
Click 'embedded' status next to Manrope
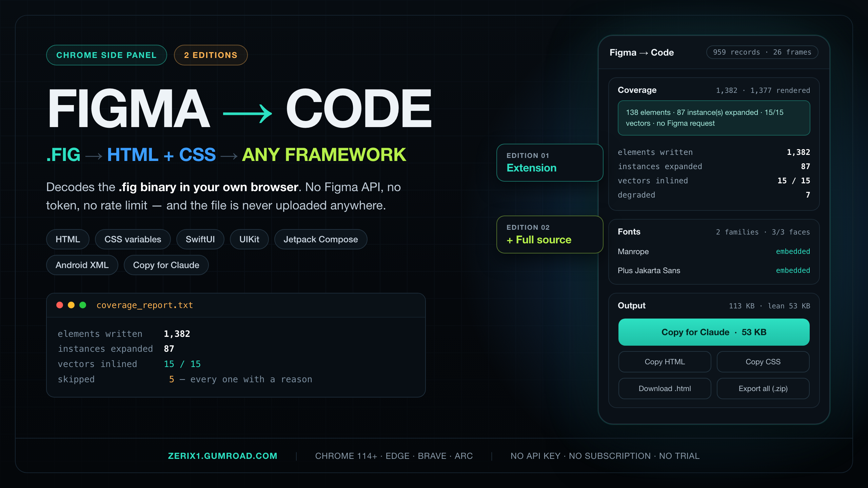[x=793, y=251]
